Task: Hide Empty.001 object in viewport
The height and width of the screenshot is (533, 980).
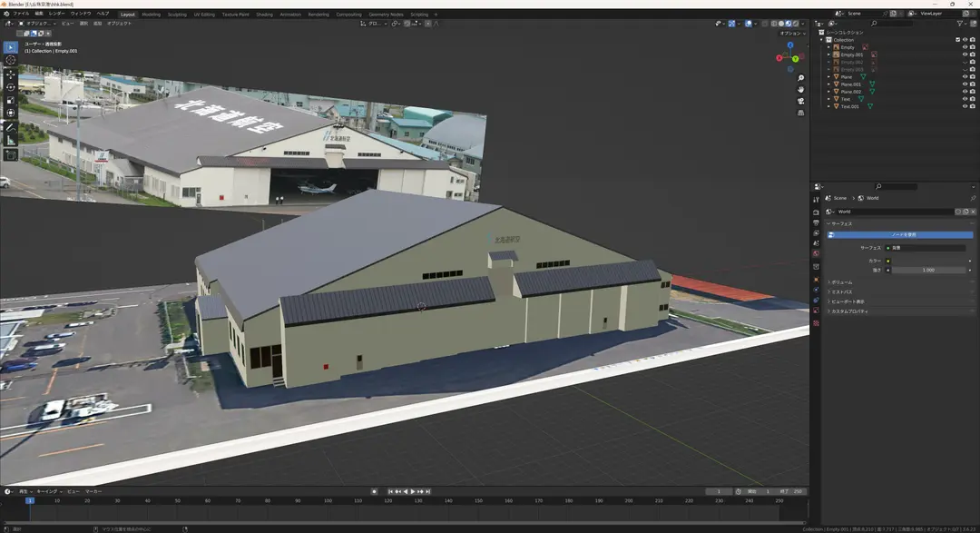Action: tap(965, 55)
